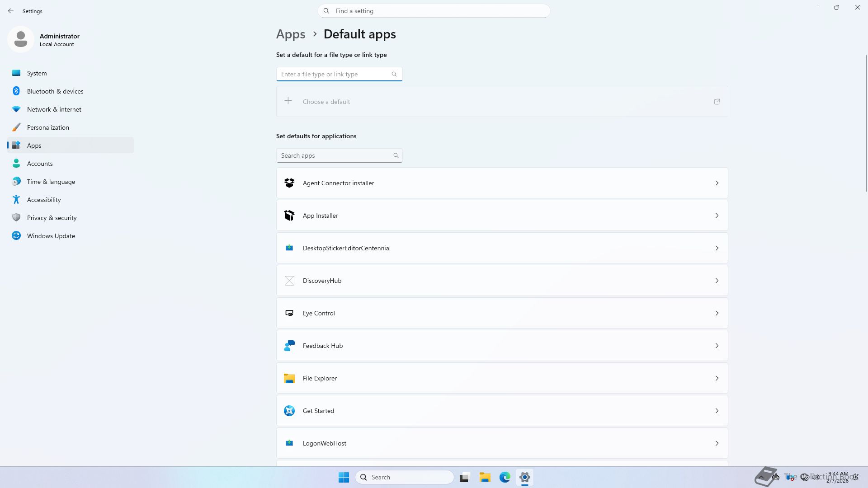Click the Eye Control app icon
868x488 pixels.
tap(289, 313)
